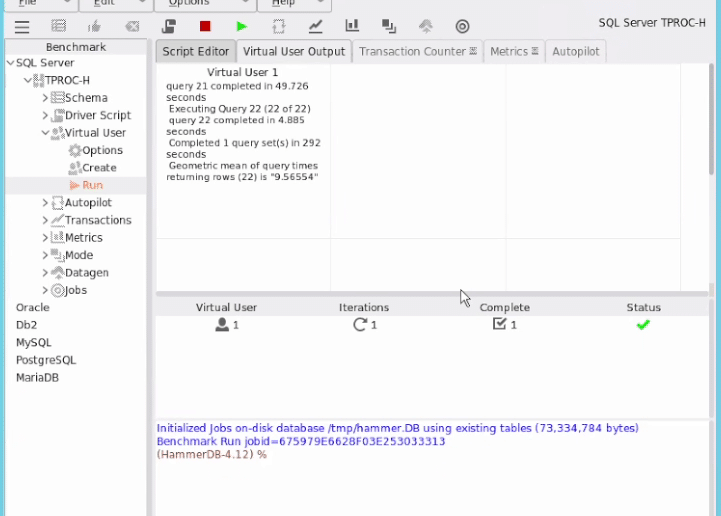721x516 pixels.
Task: Click the load driver script icon
Action: (x=169, y=26)
